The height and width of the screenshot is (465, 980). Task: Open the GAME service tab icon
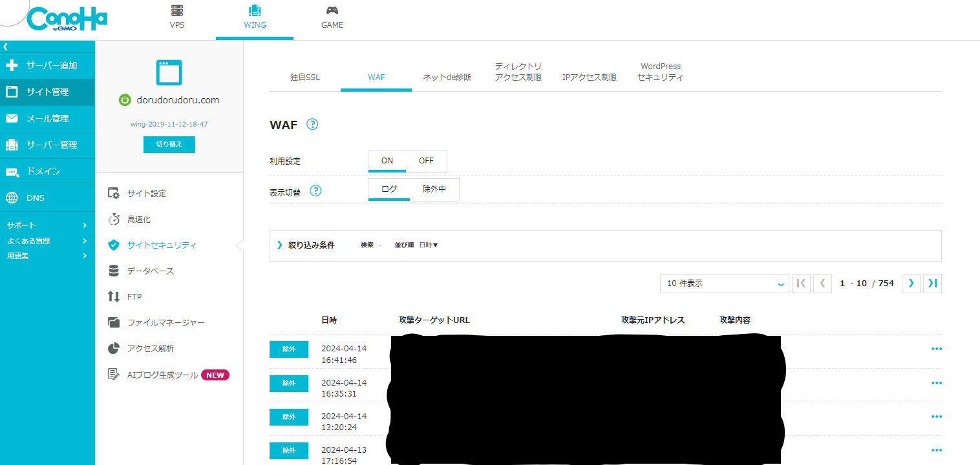pos(332,10)
